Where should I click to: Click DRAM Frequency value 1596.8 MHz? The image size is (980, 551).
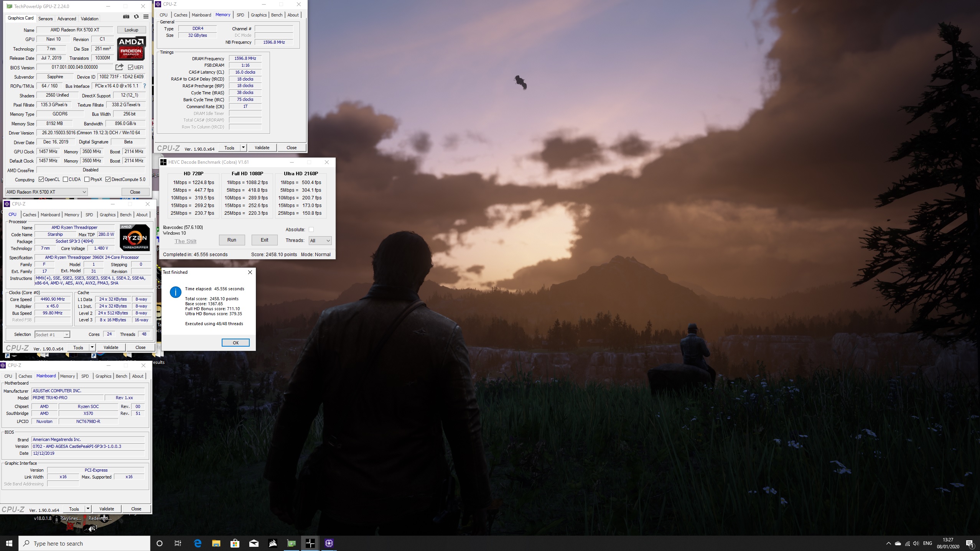(245, 58)
